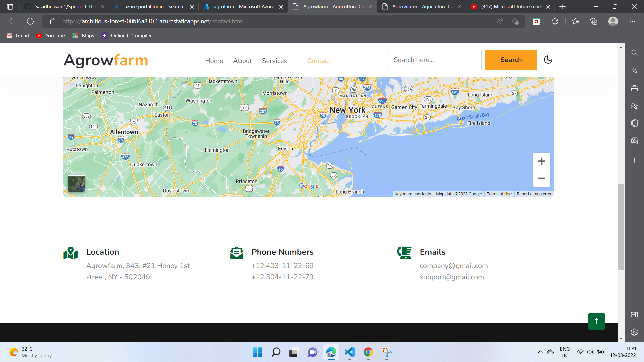644x362 pixels.
Task: Open the Home nav link
Action: (214, 61)
